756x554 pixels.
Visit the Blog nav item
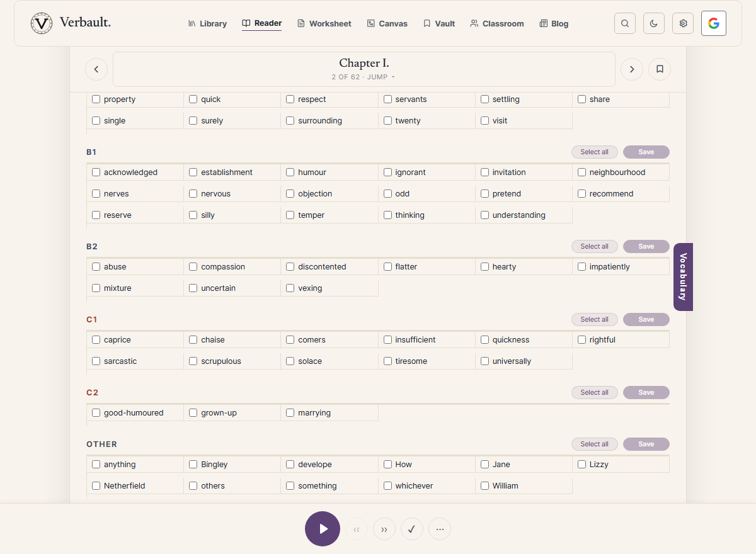[x=554, y=23]
